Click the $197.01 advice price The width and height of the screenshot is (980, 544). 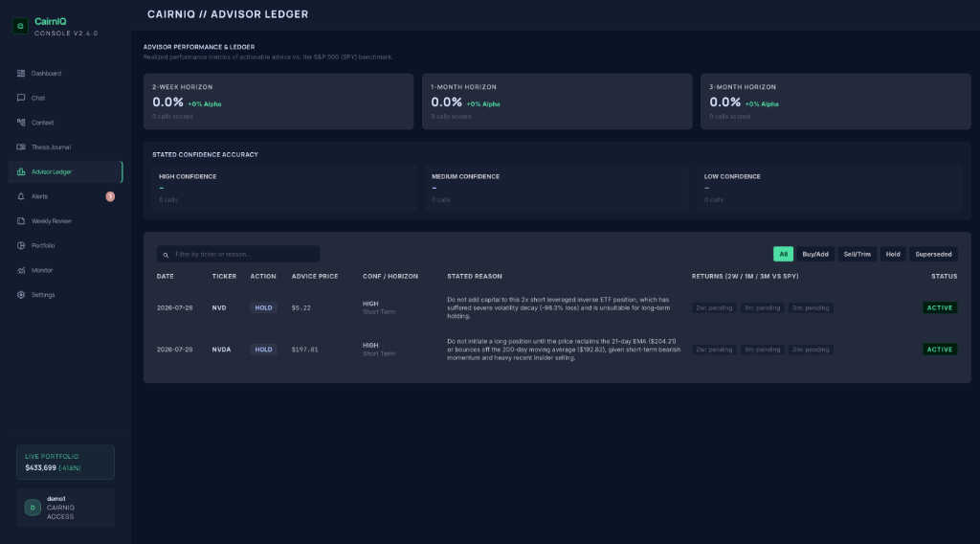(x=304, y=350)
